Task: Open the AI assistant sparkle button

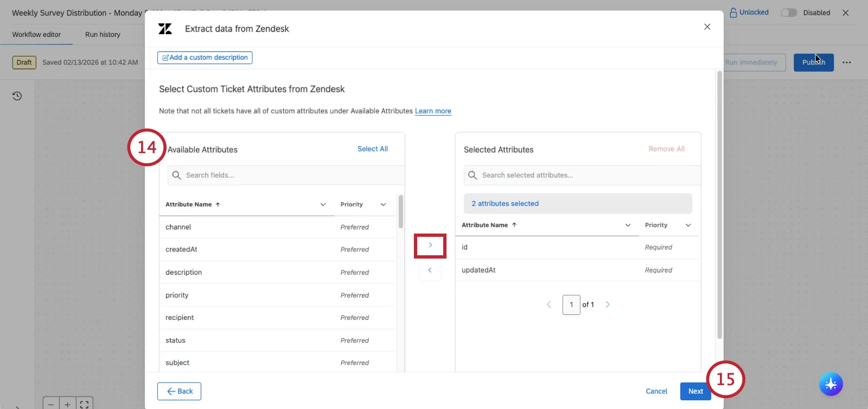Action: 831,384
